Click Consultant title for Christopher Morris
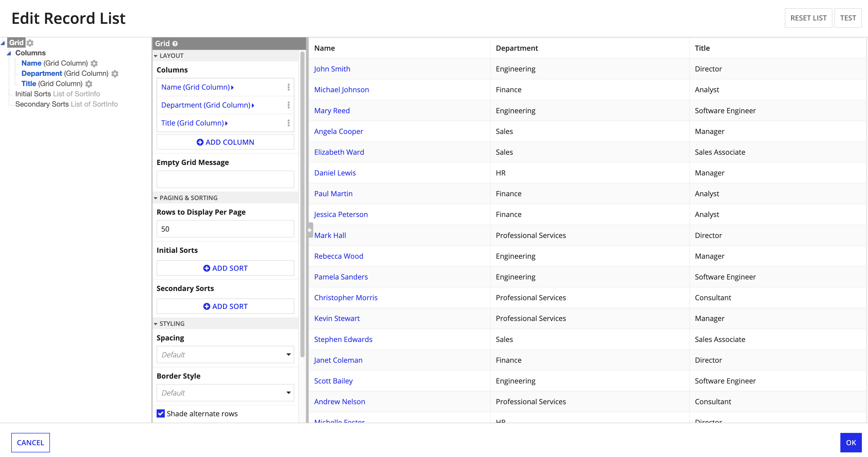Viewport: 868px width, 457px height. pos(713,298)
